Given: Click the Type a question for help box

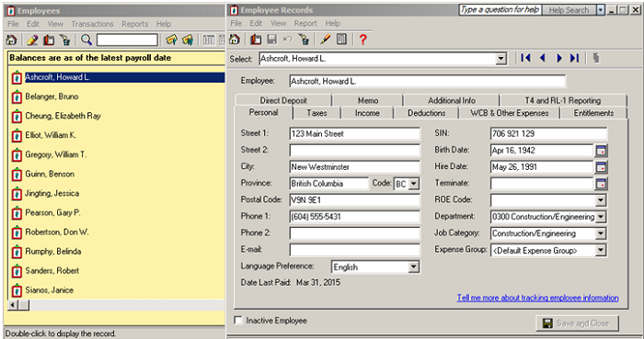Looking at the screenshot, I should 500,10.
